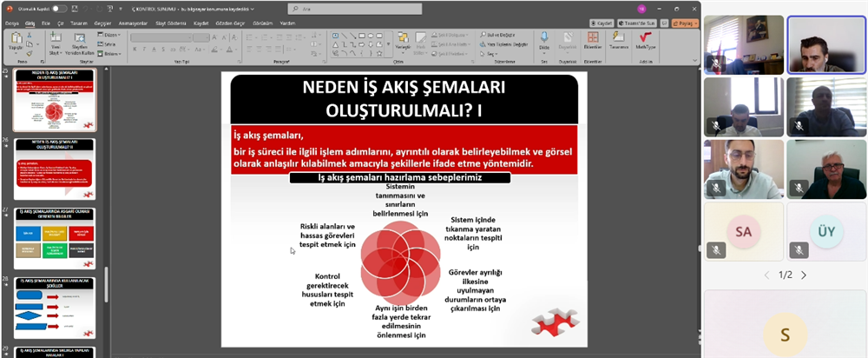Screen dimensions: 868x358
Task: Select the star shape in shapes gallery
Action: (379, 53)
